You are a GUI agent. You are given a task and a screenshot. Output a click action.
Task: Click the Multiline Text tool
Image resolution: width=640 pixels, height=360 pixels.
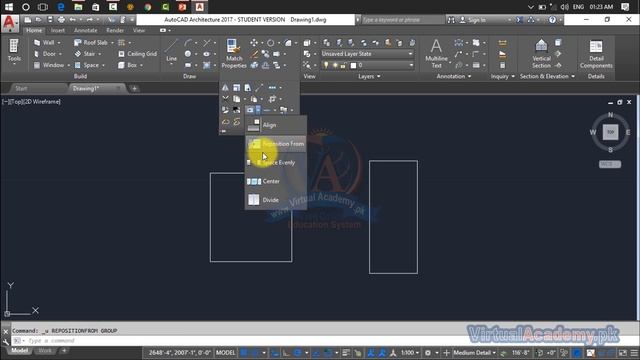(436, 53)
